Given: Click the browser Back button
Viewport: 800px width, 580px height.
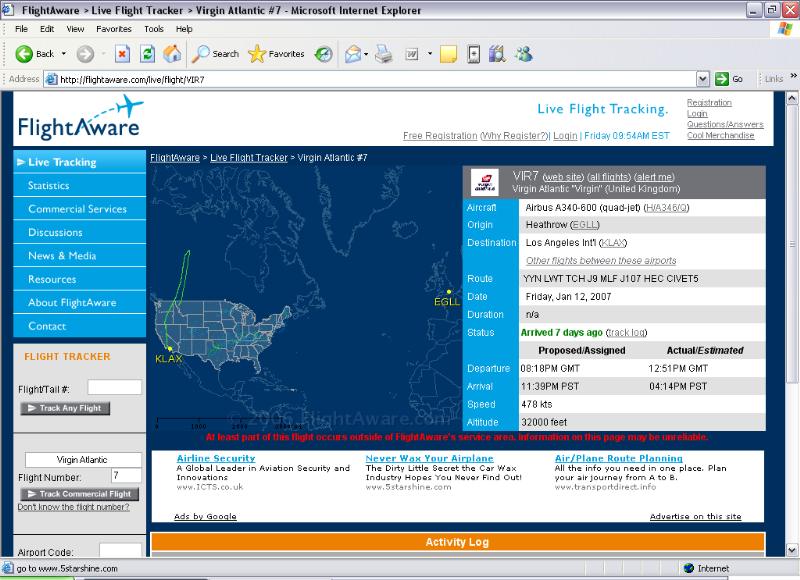Looking at the screenshot, I should (x=35, y=53).
